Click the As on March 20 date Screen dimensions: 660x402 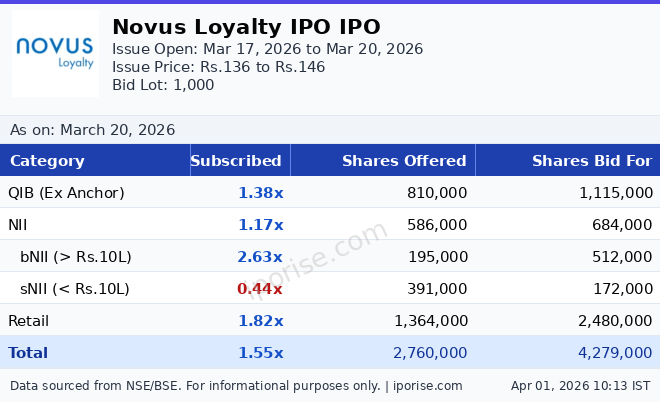point(92,130)
